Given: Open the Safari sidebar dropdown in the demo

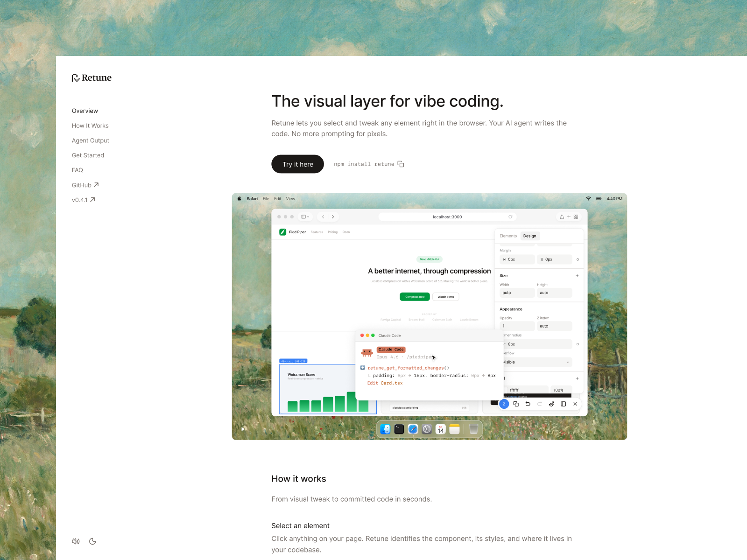Looking at the screenshot, I should point(305,217).
